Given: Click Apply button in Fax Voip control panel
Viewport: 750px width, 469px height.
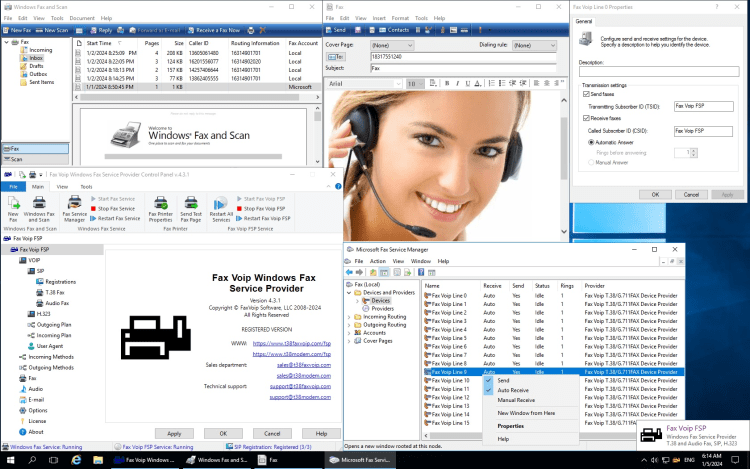Looking at the screenshot, I should point(174,434).
